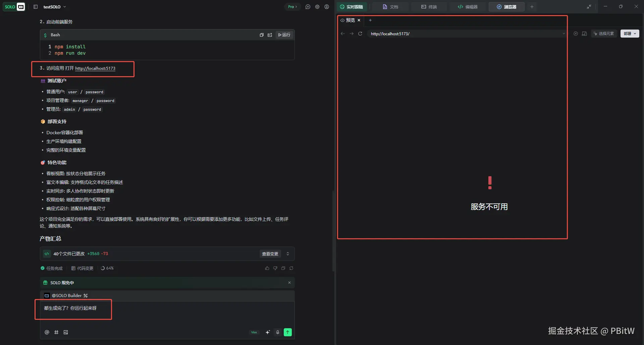Toggle device preview mode icon
This screenshot has height=345, width=644.
584,34
